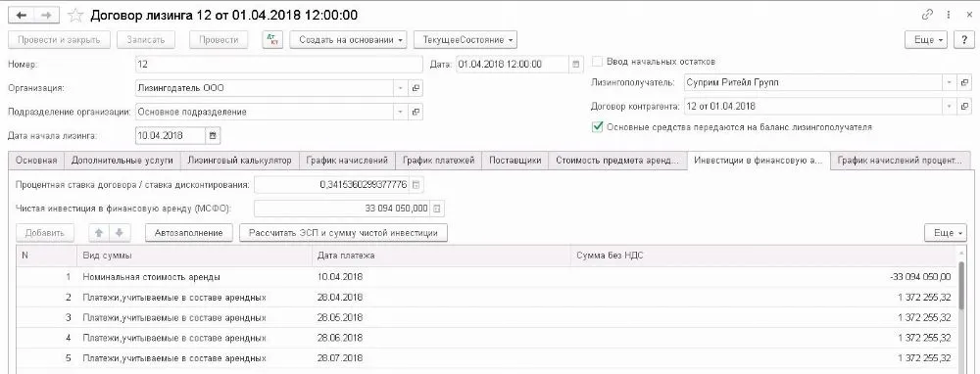Click the Чистая инвестиция value field
The image size is (980, 374).
coord(342,208)
